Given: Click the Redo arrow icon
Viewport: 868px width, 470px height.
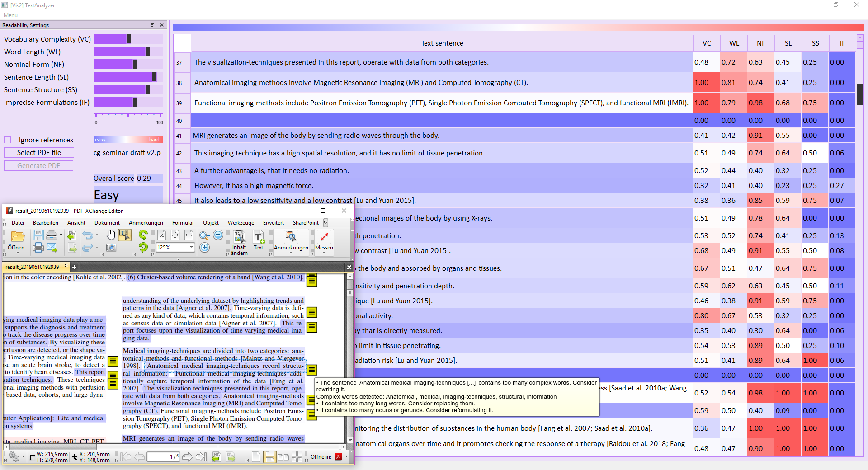Looking at the screenshot, I should tap(87, 248).
